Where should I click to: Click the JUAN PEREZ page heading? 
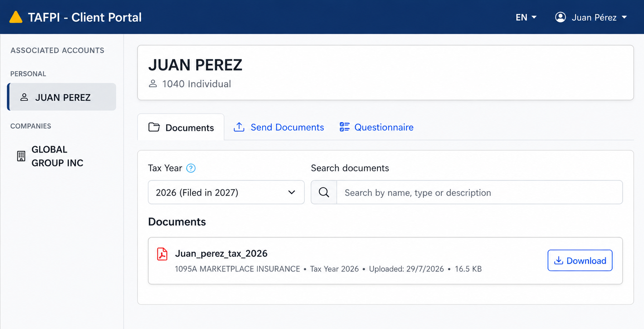195,65
